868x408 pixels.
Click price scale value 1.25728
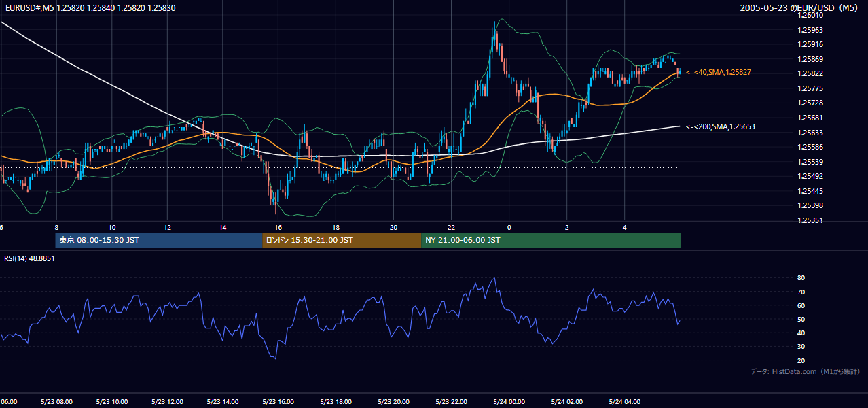pyautogui.click(x=810, y=103)
